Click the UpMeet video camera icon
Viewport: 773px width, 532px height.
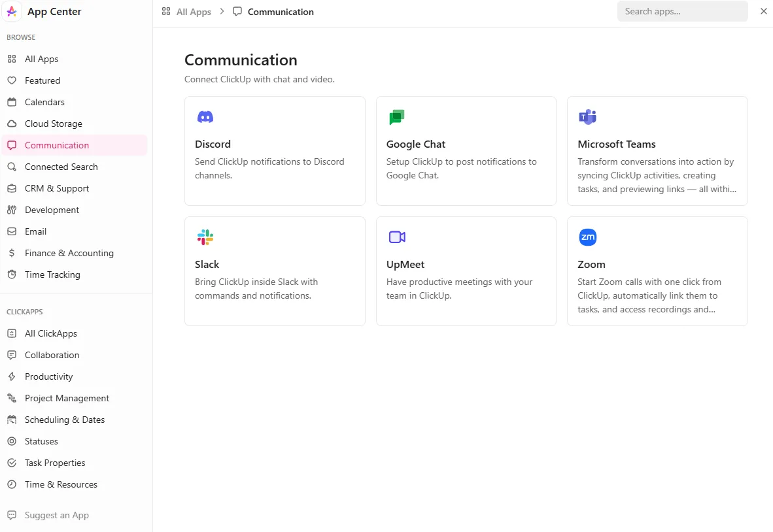[397, 237]
